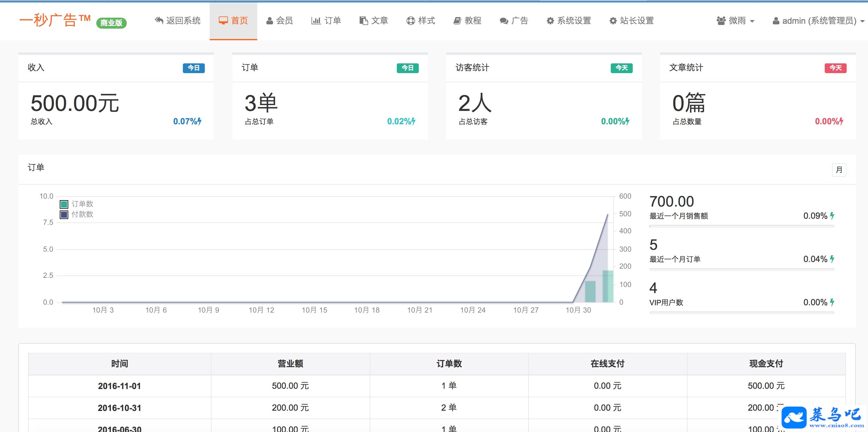
Task: Click the 2 单 cell in order table
Action: pyautogui.click(x=449, y=408)
